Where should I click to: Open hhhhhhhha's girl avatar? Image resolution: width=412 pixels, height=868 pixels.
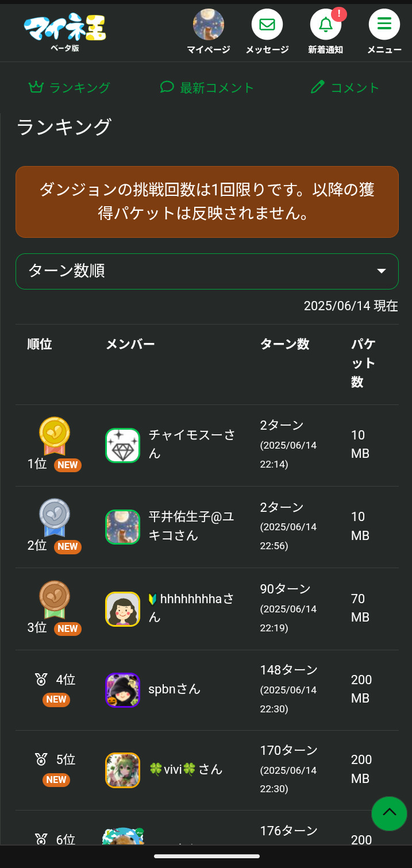(123, 609)
